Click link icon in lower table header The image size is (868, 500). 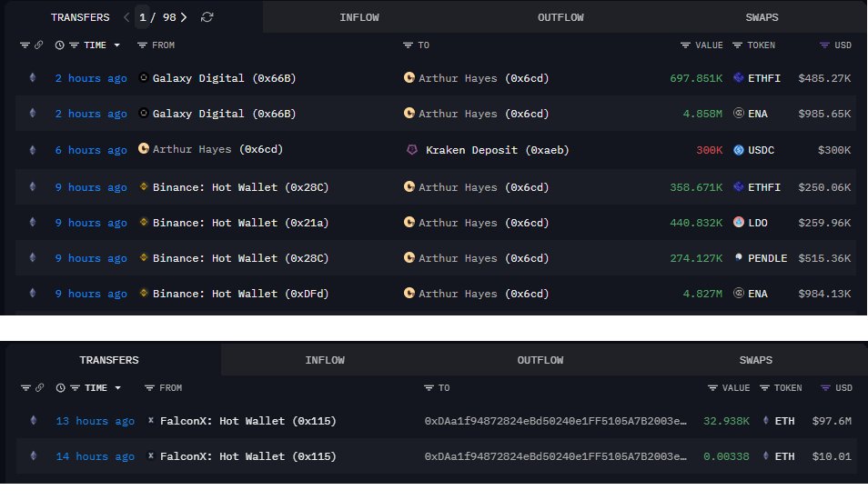tap(39, 388)
